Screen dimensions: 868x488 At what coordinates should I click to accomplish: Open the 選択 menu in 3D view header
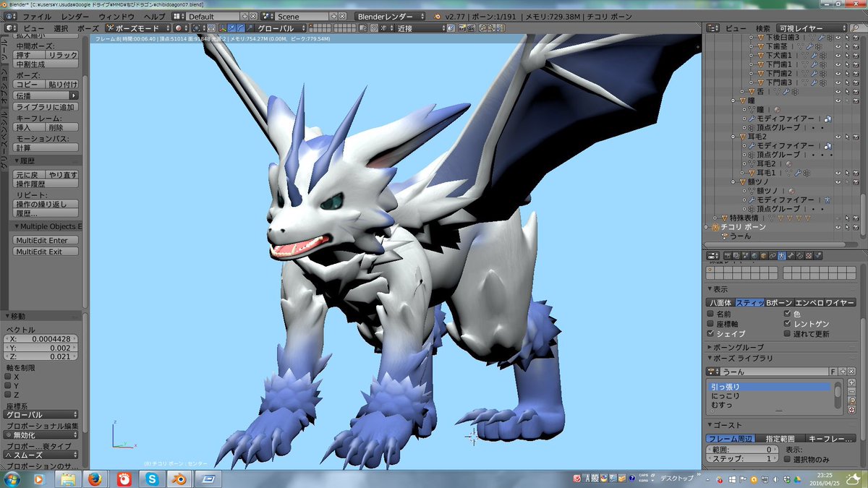tap(61, 28)
